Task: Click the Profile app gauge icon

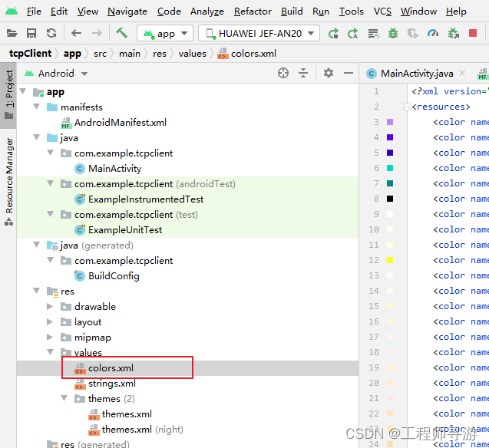Action: pyautogui.click(x=433, y=33)
